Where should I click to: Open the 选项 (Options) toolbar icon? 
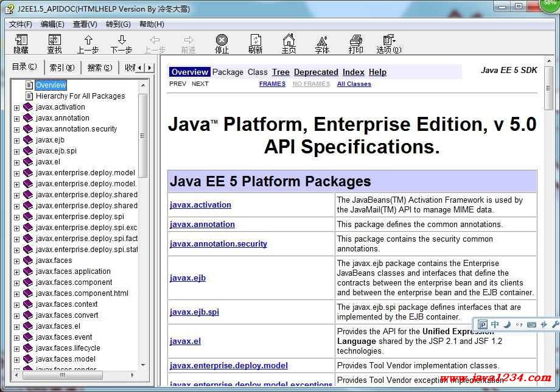388,40
